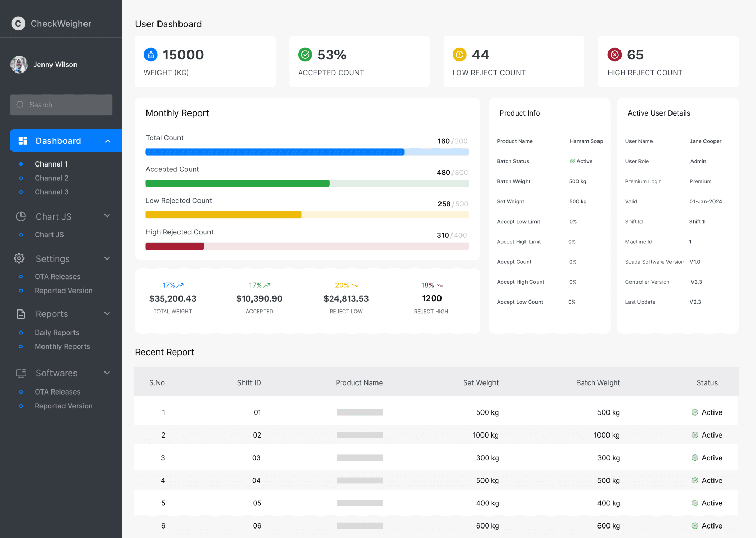Click Jenny Wilson's profile avatar
Image resolution: width=756 pixels, height=538 pixels.
click(x=19, y=65)
